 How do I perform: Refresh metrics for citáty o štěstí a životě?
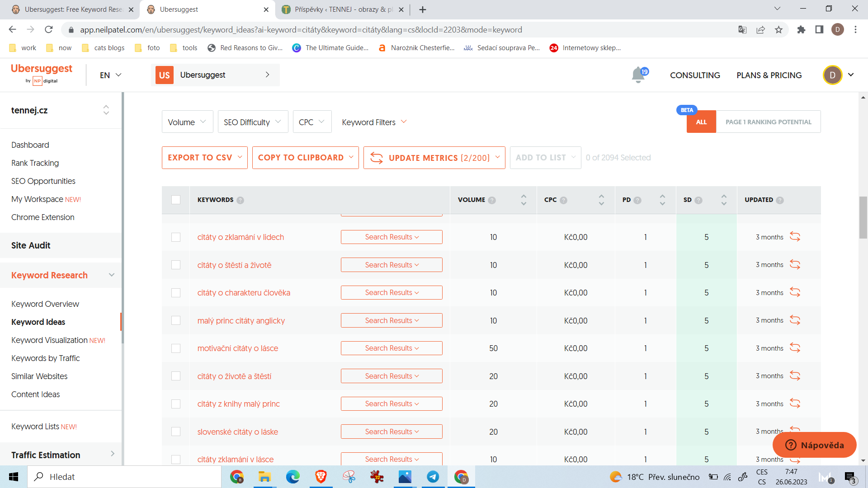coord(795,264)
